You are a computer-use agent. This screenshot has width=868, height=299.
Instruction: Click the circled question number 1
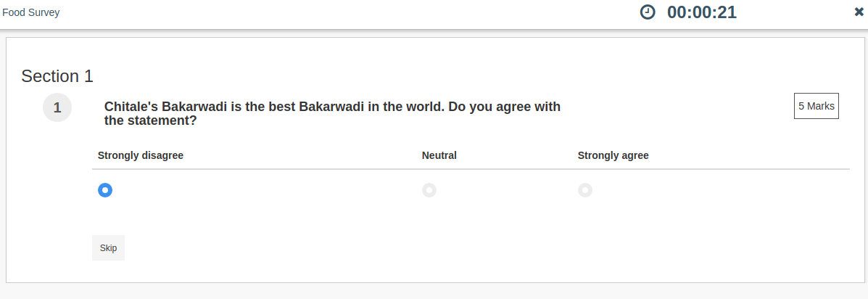click(x=57, y=108)
